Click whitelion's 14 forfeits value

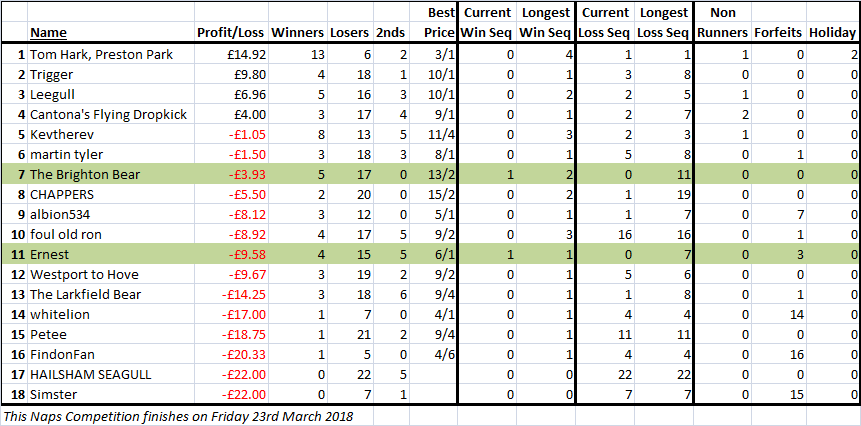(x=778, y=315)
